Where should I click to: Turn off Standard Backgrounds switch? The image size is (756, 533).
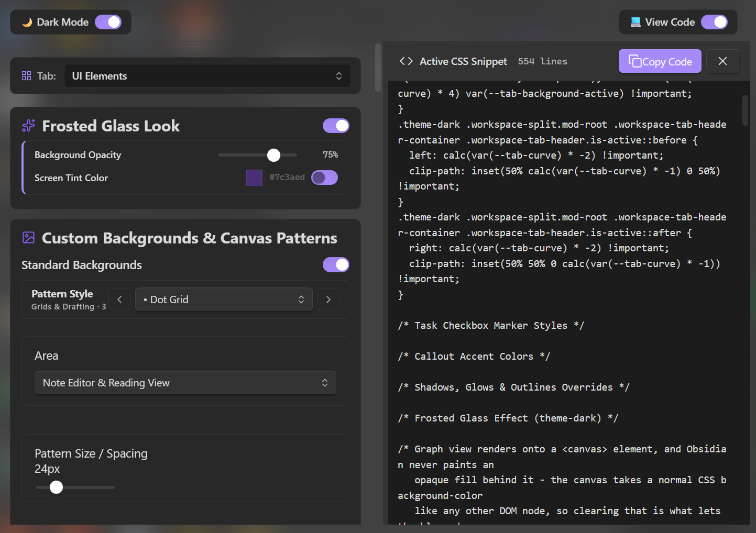point(336,265)
